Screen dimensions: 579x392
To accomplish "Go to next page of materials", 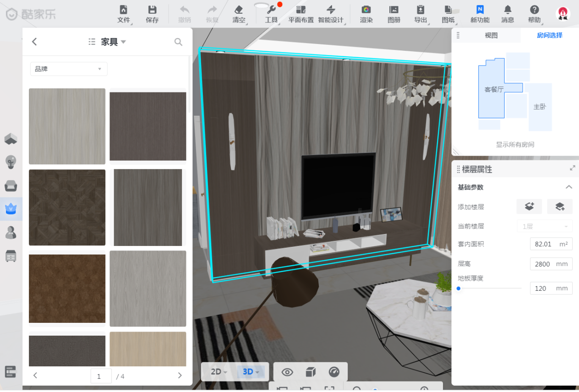I will pos(180,376).
